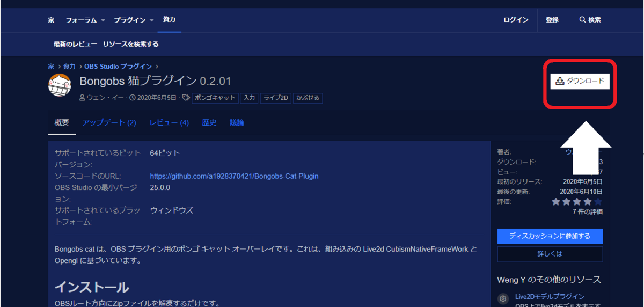
Task: Open author ウェン・イー profile link
Action: (x=105, y=98)
